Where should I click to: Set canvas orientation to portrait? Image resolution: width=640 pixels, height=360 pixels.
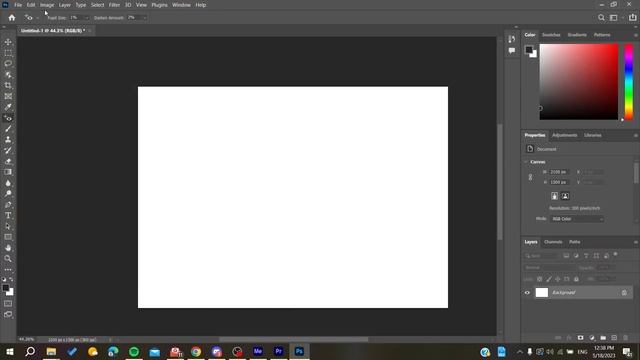click(554, 196)
